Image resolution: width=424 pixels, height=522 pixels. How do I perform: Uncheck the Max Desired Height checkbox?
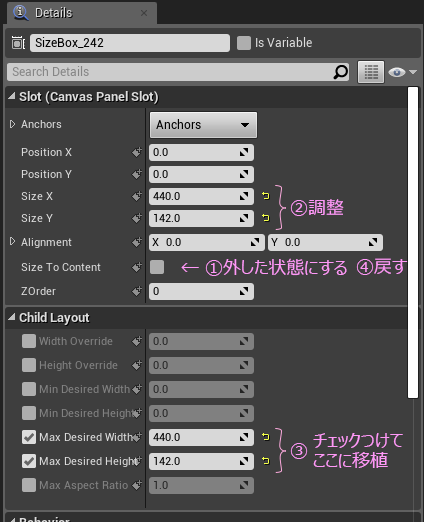[29, 461]
